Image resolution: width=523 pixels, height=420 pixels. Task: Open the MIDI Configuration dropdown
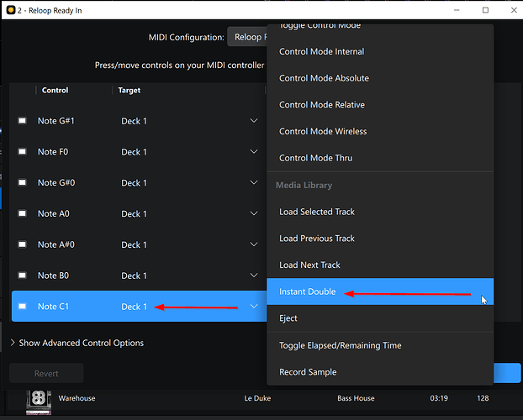click(247, 37)
